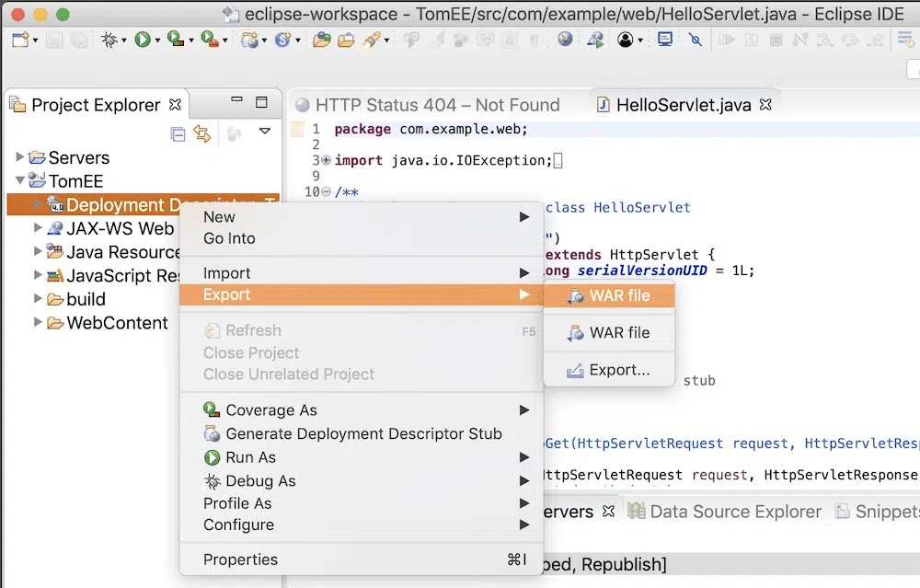Image resolution: width=920 pixels, height=588 pixels.
Task: Click the New wizard icon in toolbar
Action: point(20,40)
